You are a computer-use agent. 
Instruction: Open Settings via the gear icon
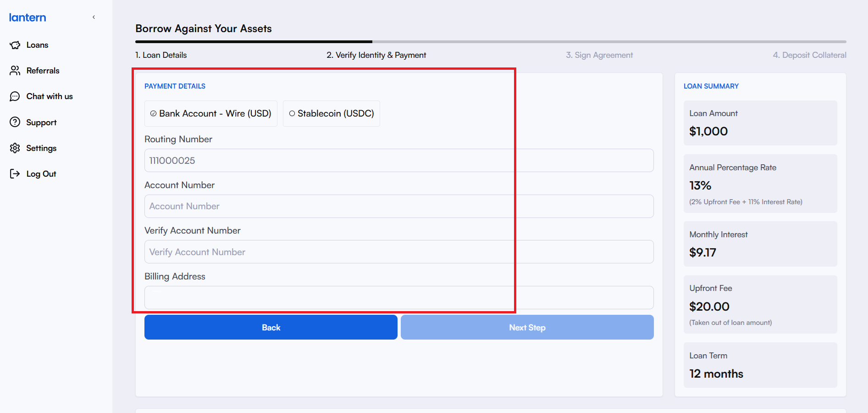(15, 148)
